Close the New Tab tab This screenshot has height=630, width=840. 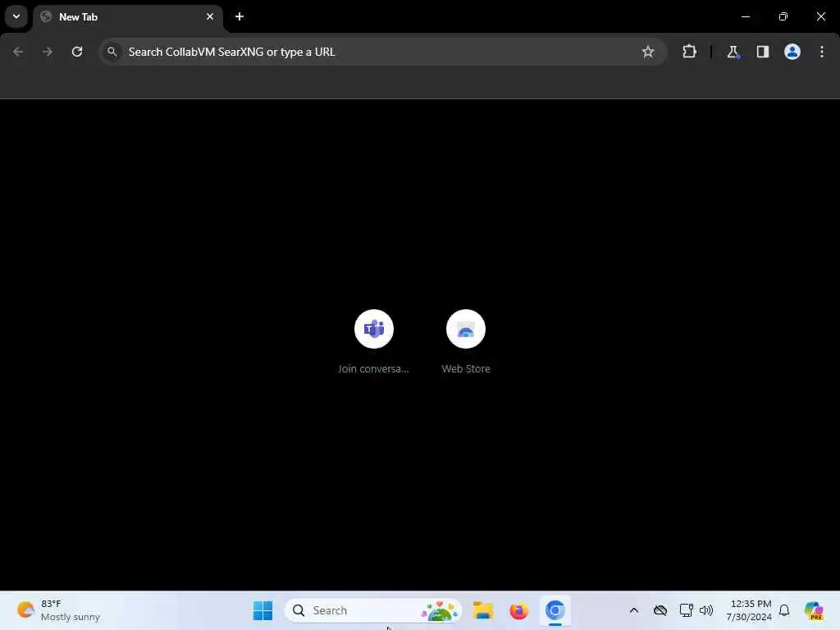click(x=210, y=16)
